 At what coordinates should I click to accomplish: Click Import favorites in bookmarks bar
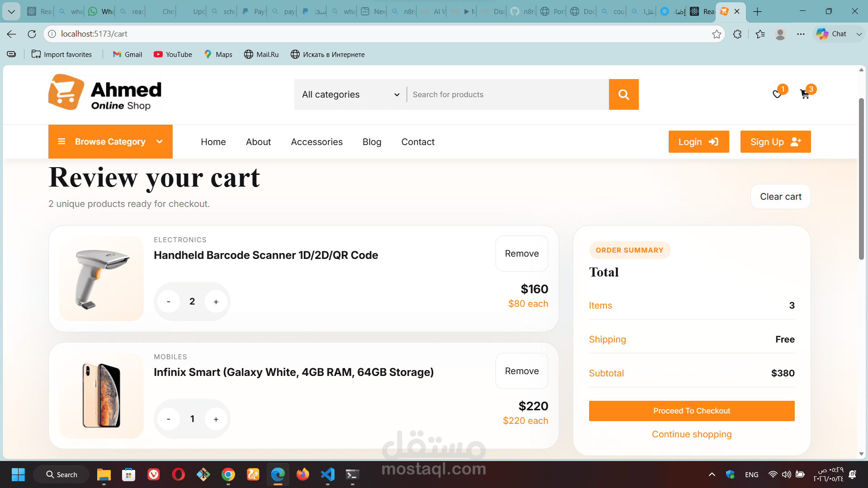click(x=61, y=55)
